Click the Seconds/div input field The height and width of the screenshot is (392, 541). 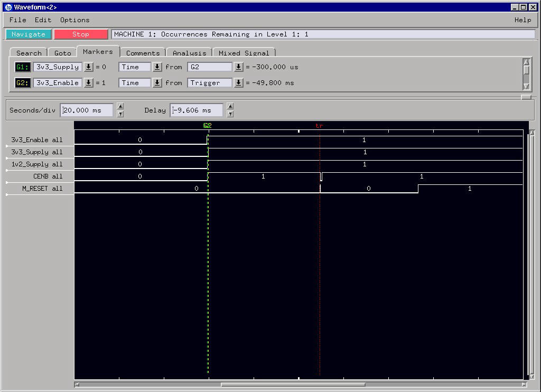click(x=87, y=110)
